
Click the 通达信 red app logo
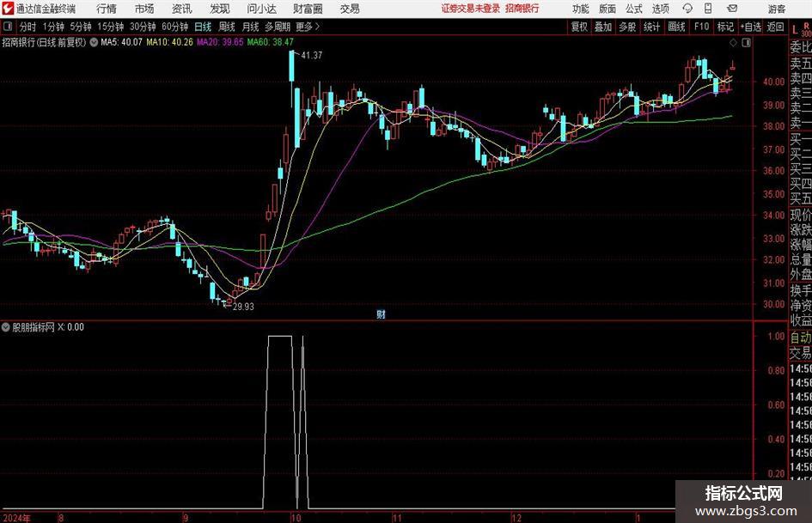click(x=7, y=9)
